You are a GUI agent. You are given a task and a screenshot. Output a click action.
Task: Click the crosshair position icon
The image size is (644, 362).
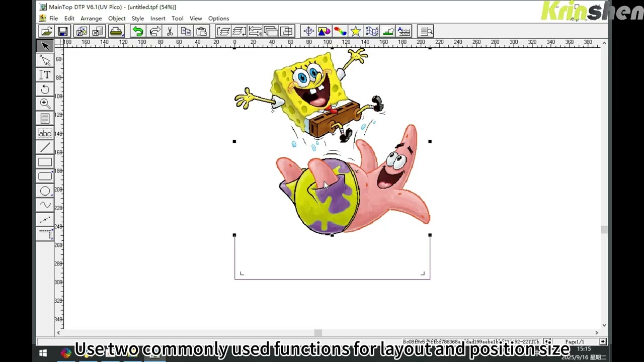point(308,31)
